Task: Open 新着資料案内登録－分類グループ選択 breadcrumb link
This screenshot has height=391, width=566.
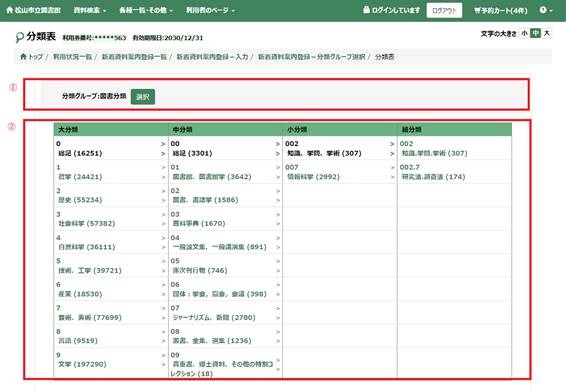Action: 312,57
